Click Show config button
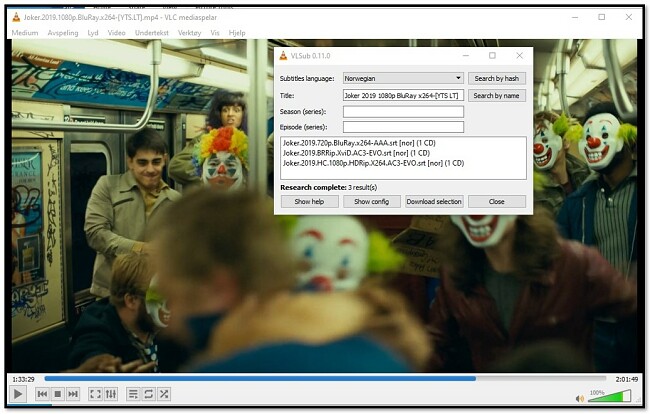This screenshot has width=650, height=414. click(x=372, y=201)
